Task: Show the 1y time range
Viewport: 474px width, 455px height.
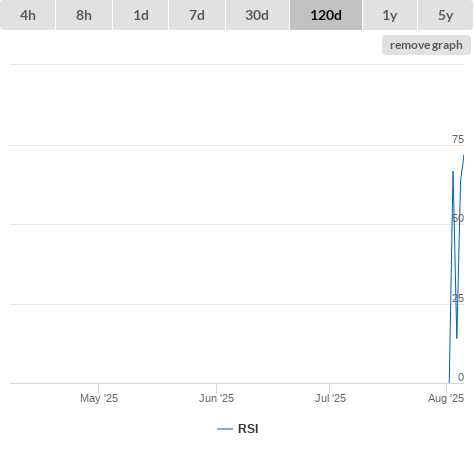Action: coord(390,15)
